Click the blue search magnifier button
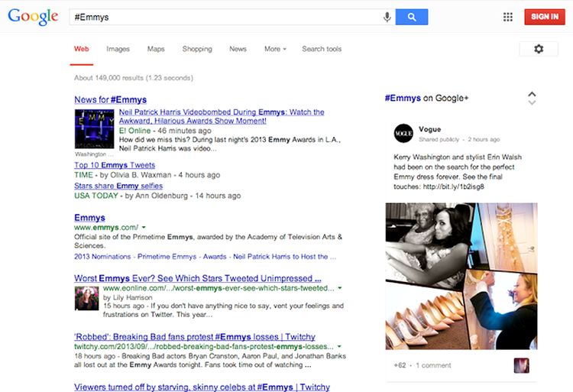The width and height of the screenshot is (573, 392). pos(412,17)
